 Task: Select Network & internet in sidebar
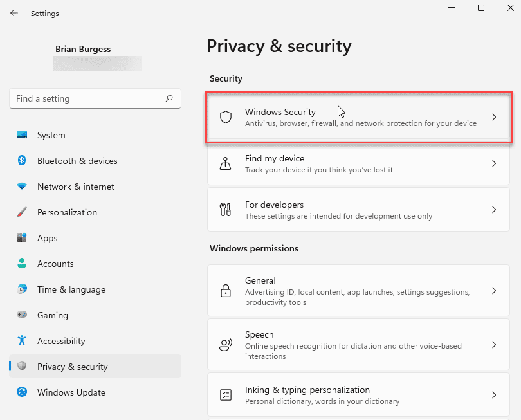(x=75, y=187)
